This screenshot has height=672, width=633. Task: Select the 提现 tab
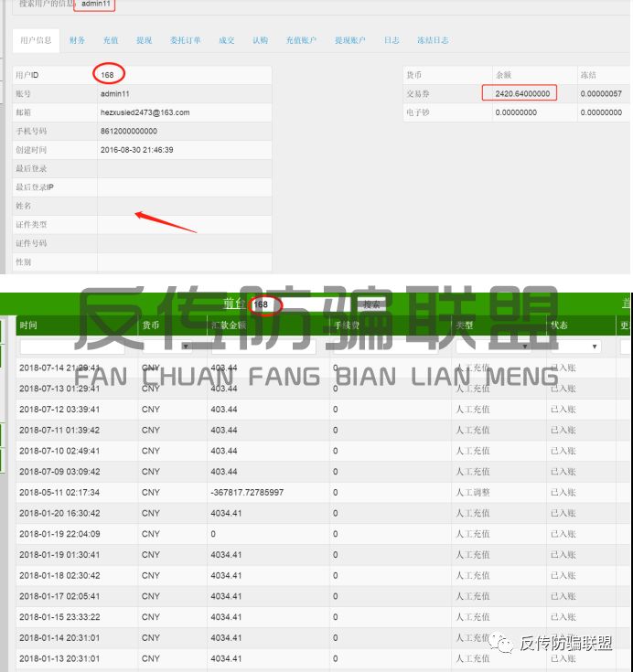[145, 40]
